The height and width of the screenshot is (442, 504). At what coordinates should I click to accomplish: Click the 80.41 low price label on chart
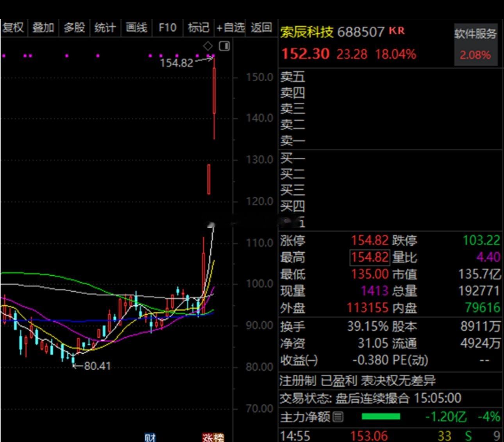tap(98, 366)
